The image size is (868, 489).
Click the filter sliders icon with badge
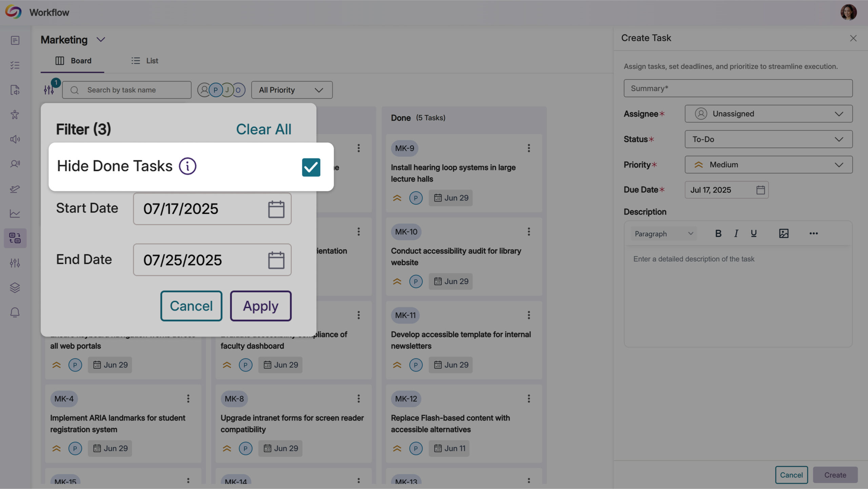pyautogui.click(x=49, y=90)
